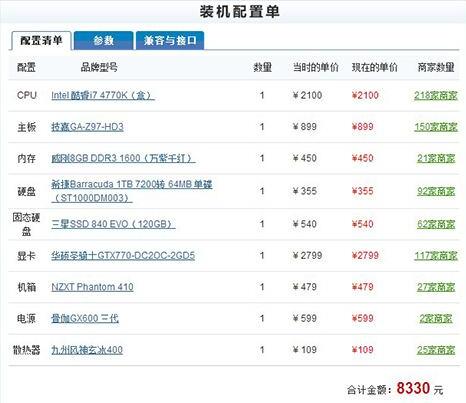
Task: Click the 机箱 row label
Action: 27,287
